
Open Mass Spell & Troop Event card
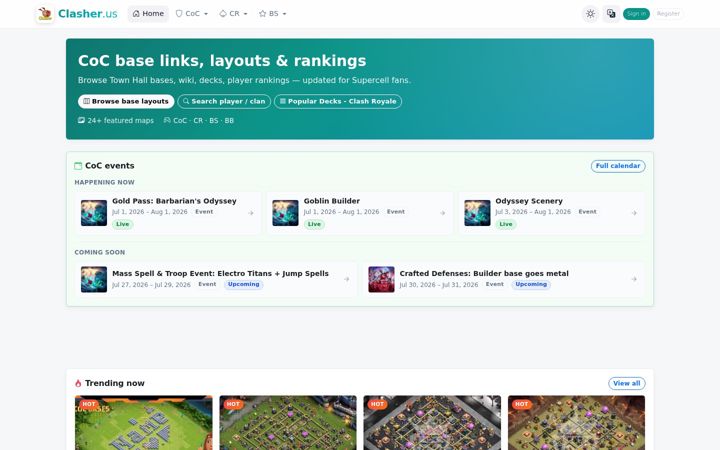[216, 279]
